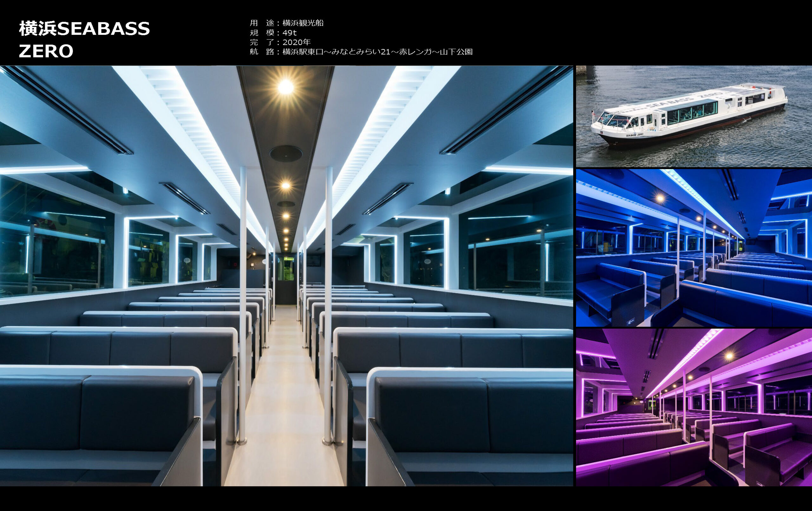This screenshot has width=812, height=511.
Task: Click the 航路 route description line
Action: (361, 52)
